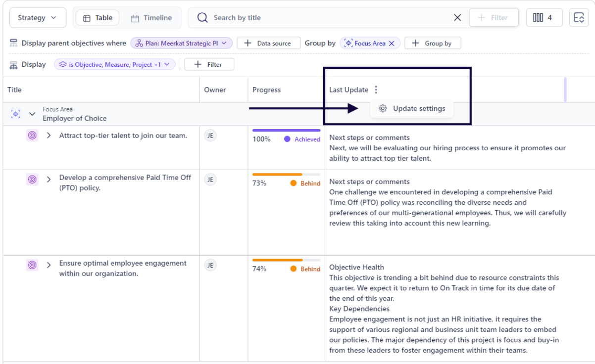Viewport: 595px width, 364px height.
Task: Click the objective icon for employee engagement row
Action: [x=32, y=265]
